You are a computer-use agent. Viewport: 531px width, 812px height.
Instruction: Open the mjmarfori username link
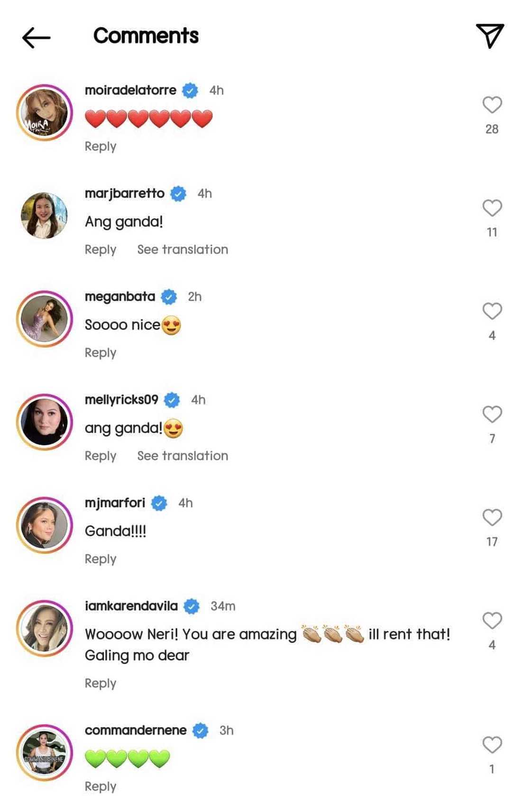tap(115, 503)
